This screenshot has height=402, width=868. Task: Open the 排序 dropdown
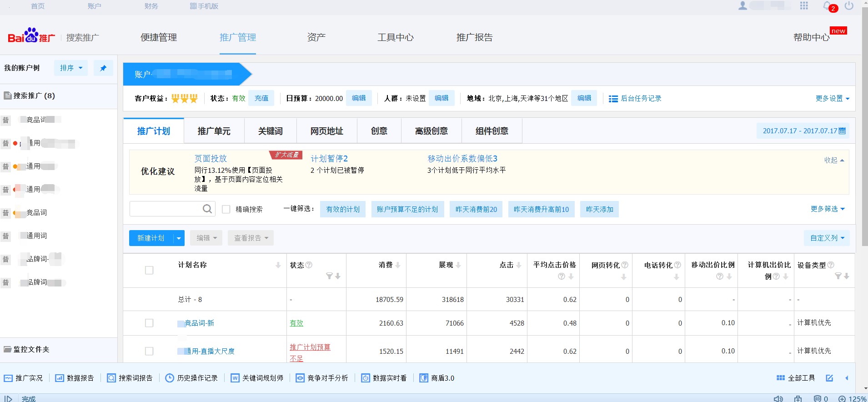tap(71, 68)
